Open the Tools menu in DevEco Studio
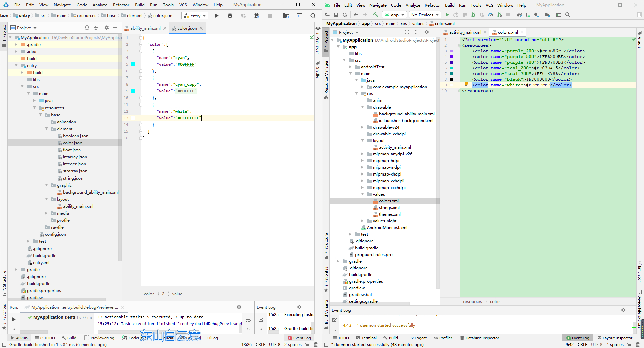 coord(168,5)
